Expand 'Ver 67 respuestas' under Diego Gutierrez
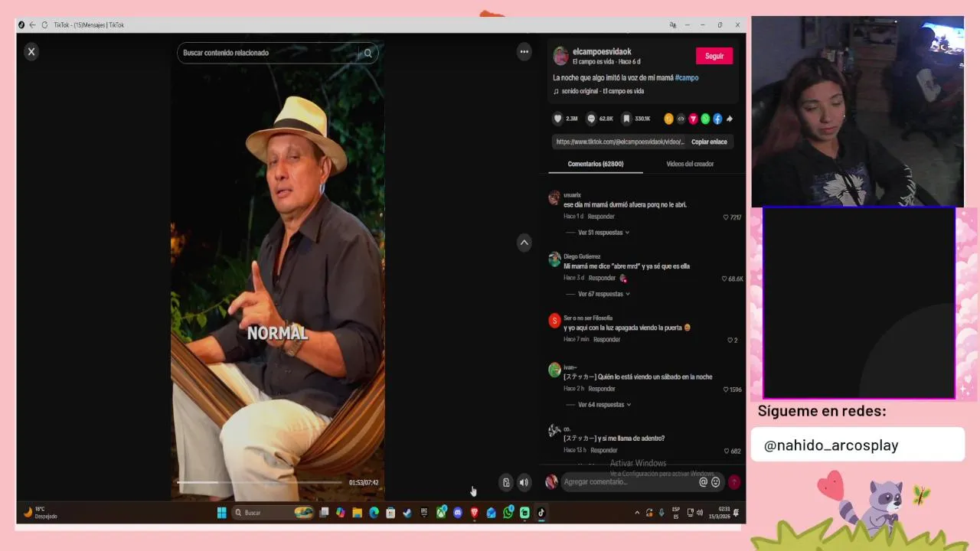The height and width of the screenshot is (551, 980). (x=600, y=294)
